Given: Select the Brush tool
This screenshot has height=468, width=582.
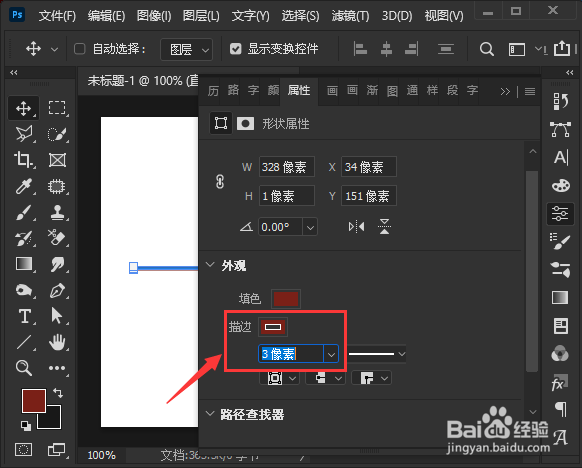Looking at the screenshot, I should (x=23, y=212).
